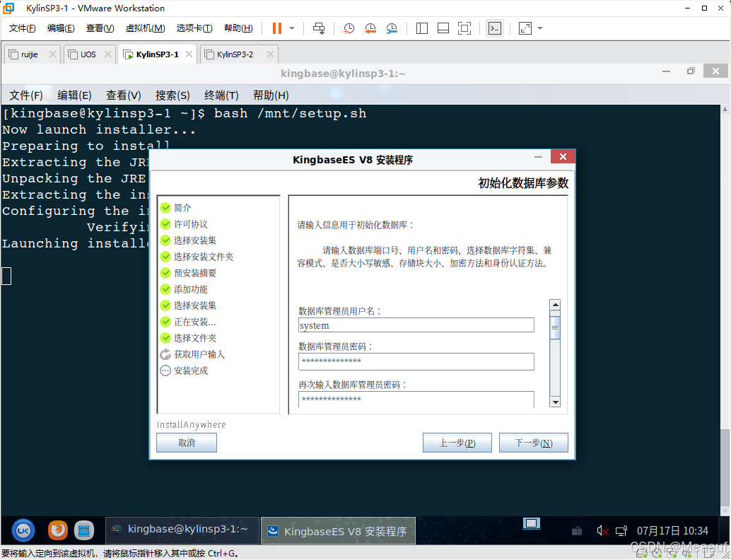Click the send Ctrl+Alt+Del toolbar icon
This screenshot has width=731, height=560.
coord(319,28)
